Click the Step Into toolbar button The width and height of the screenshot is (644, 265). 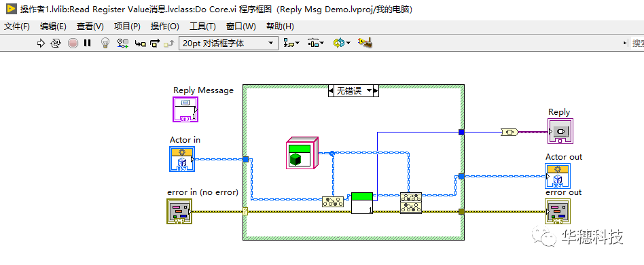coord(141,43)
